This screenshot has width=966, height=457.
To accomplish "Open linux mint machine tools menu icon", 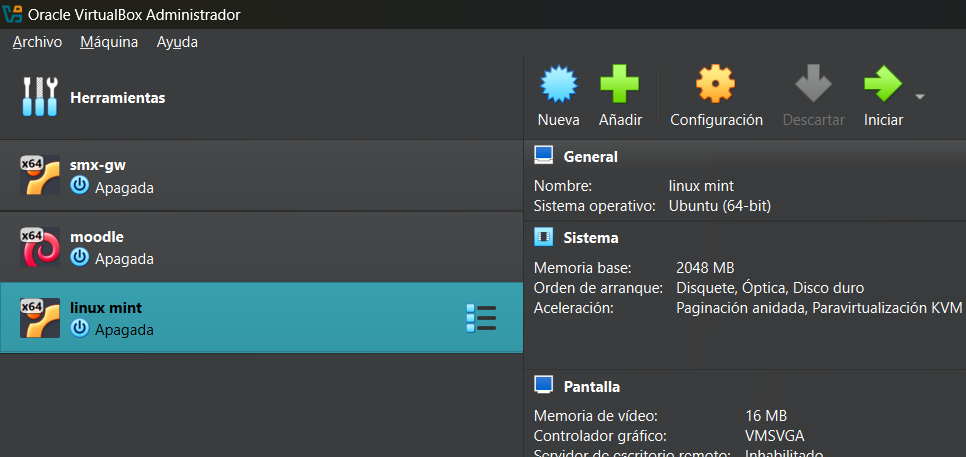I will pyautogui.click(x=481, y=318).
